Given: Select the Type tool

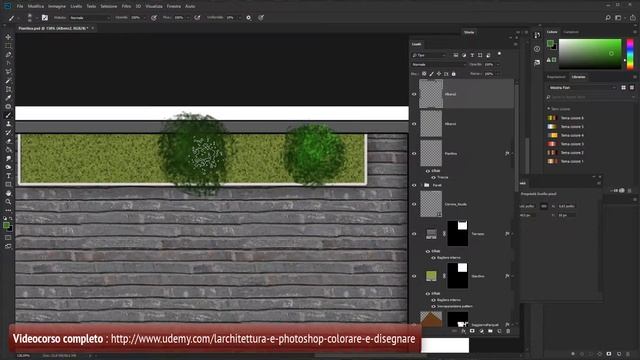Looking at the screenshot, I should tap(8, 176).
